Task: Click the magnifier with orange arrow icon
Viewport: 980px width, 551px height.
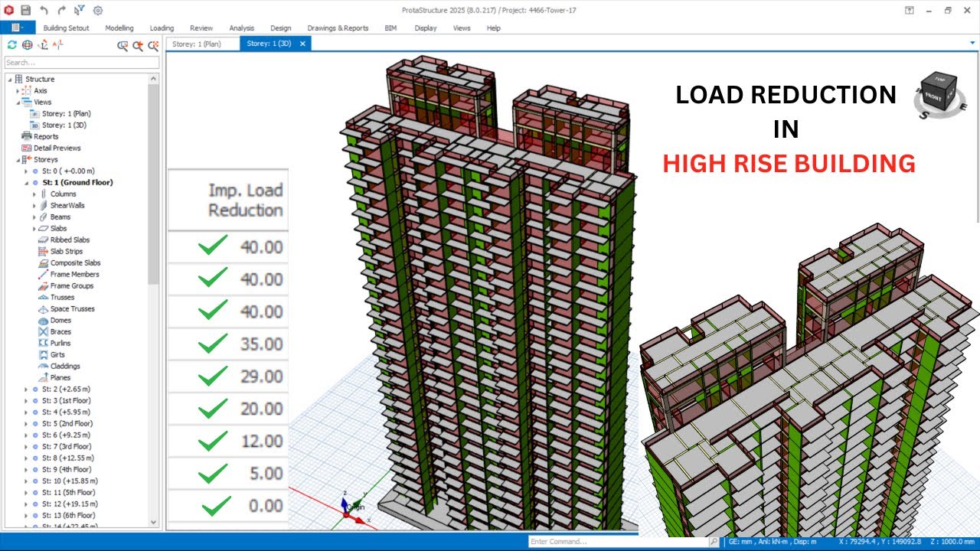Action: (x=138, y=45)
